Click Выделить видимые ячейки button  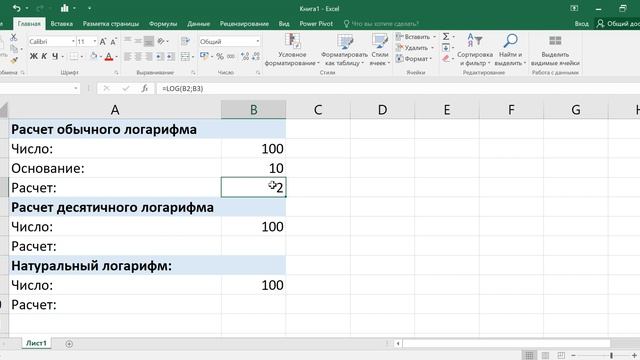(x=555, y=50)
